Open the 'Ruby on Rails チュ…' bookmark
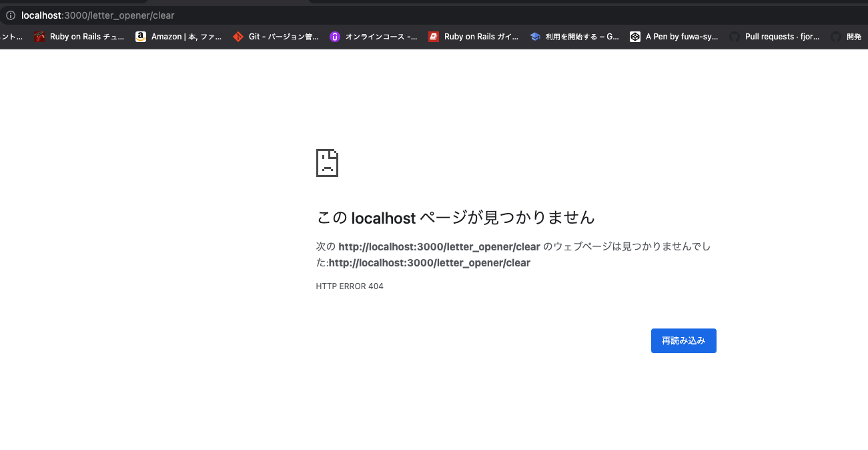This screenshot has height=450, width=868. (80, 37)
